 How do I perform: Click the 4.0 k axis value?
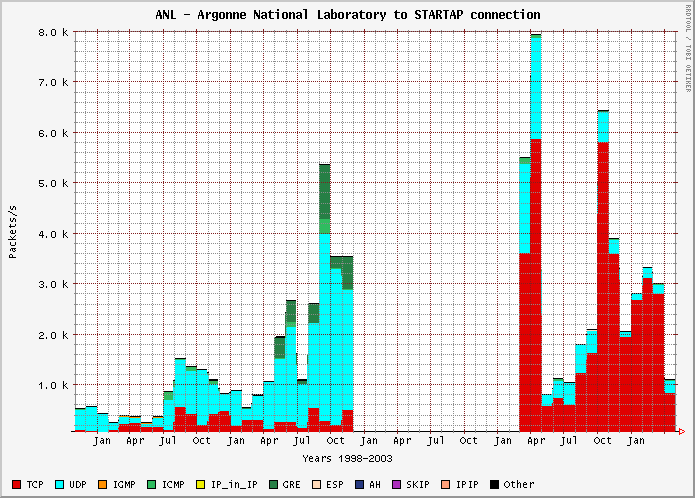point(53,233)
